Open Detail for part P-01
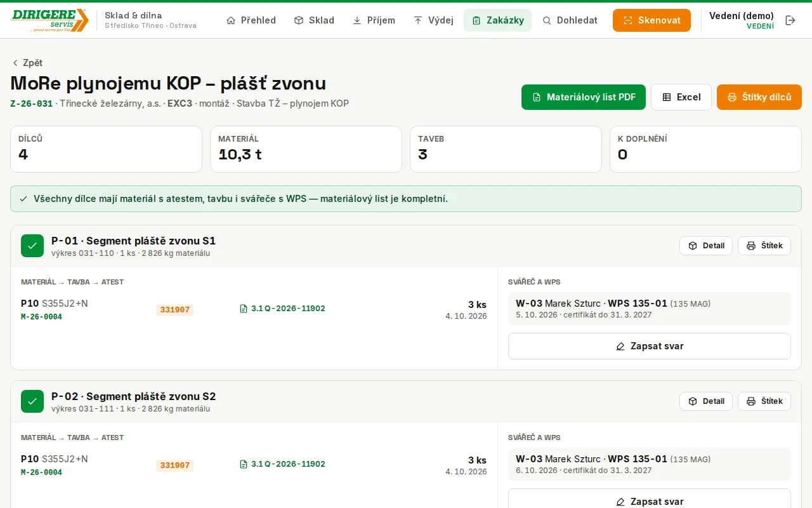This screenshot has width=812, height=508. [x=706, y=246]
